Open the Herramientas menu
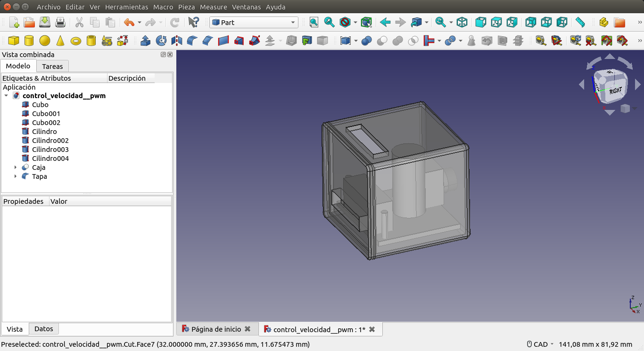644x351 pixels. [126, 7]
